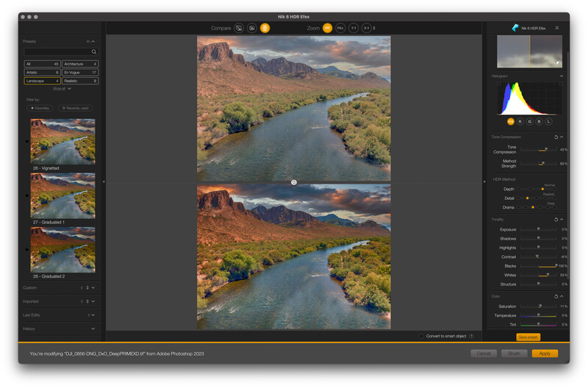Open help for Convert to smart object
Screen dimensions: 588x388
pos(471,337)
